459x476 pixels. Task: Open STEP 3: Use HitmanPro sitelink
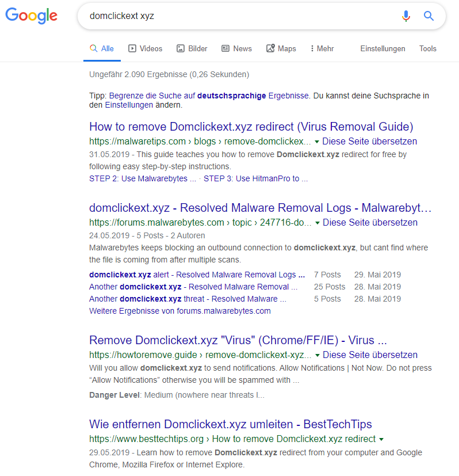pyautogui.click(x=255, y=178)
